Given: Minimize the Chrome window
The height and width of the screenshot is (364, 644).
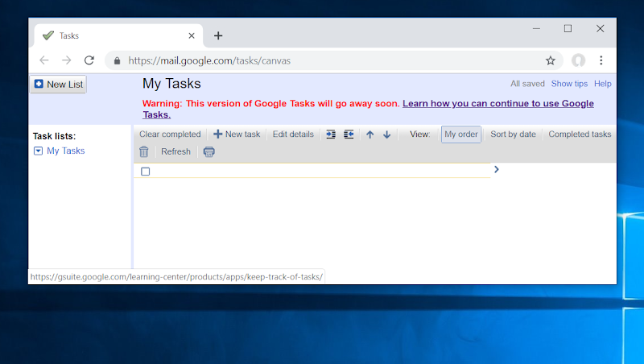Looking at the screenshot, I should point(536,28).
